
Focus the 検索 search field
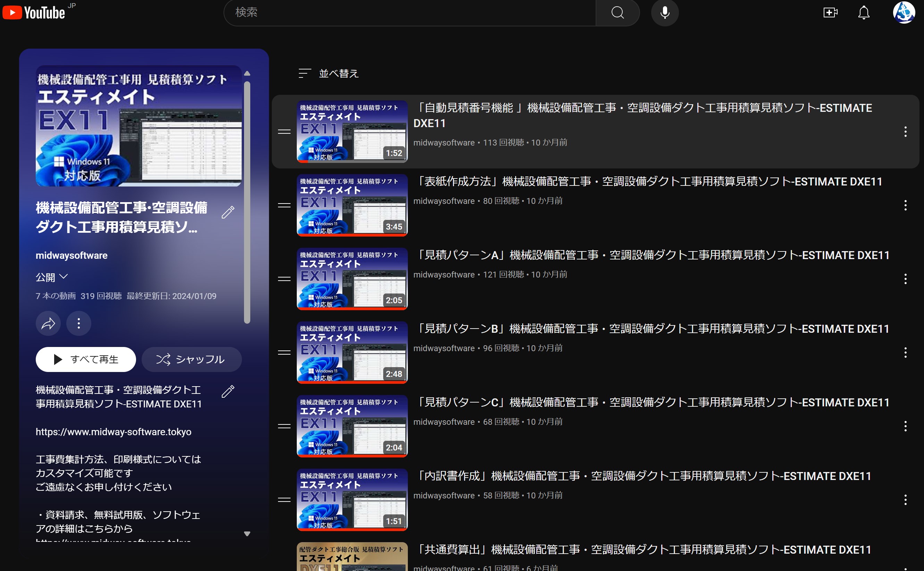410,13
